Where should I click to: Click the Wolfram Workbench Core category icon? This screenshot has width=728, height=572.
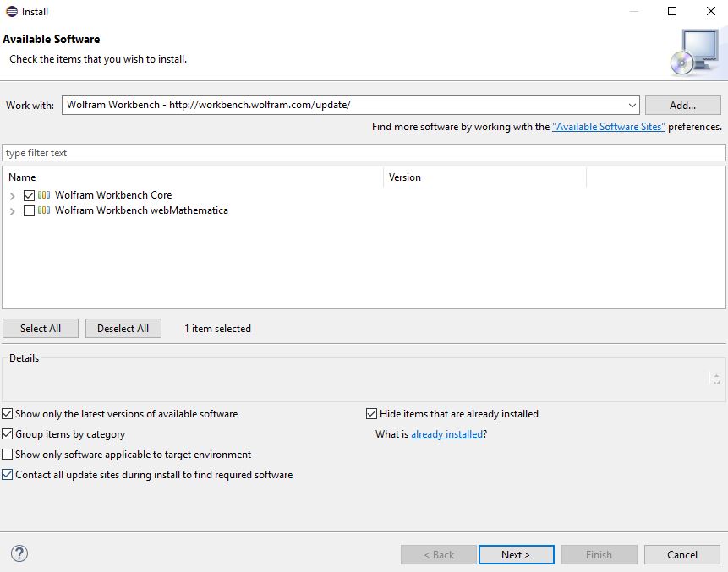click(x=44, y=195)
